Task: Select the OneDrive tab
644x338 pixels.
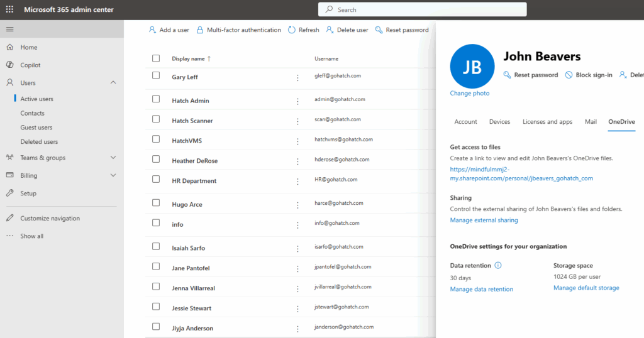Action: (621, 121)
